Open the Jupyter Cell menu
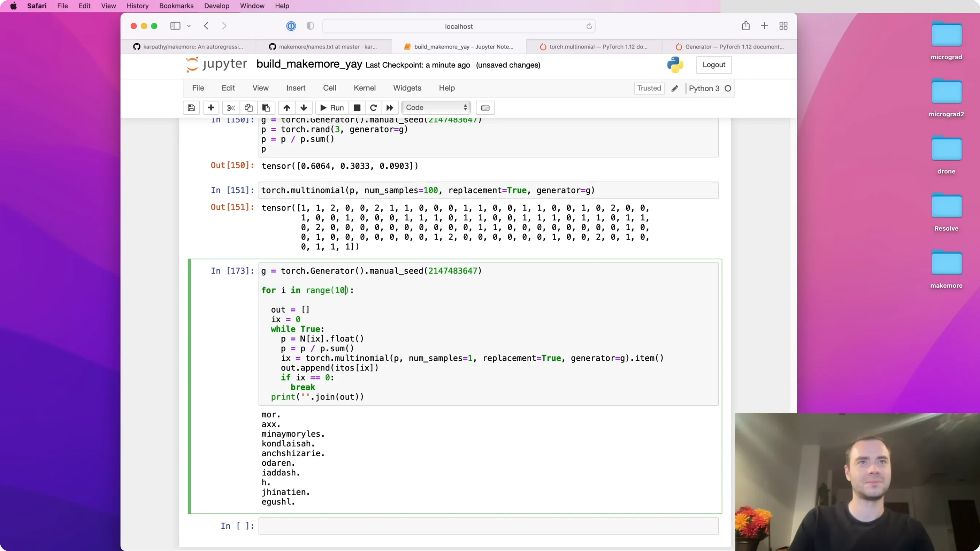The width and height of the screenshot is (980, 551). coord(330,88)
